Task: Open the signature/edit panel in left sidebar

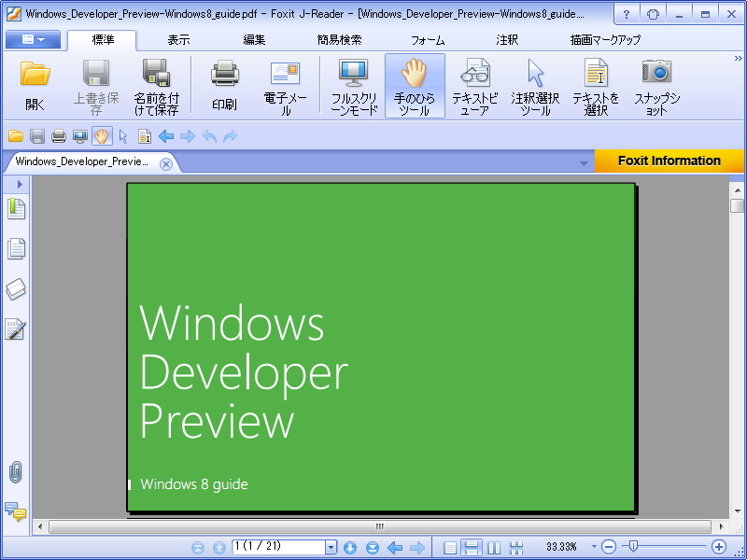Action: click(16, 329)
